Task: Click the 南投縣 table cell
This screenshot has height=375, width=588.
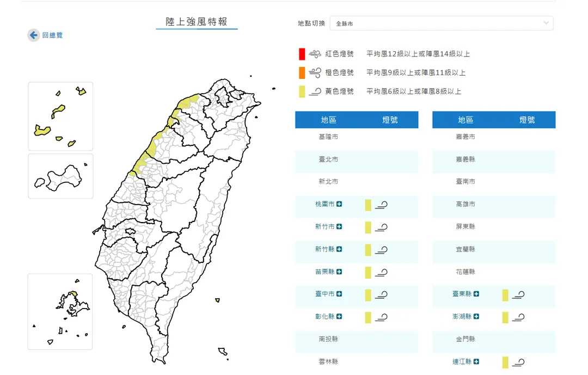Action: (x=328, y=339)
